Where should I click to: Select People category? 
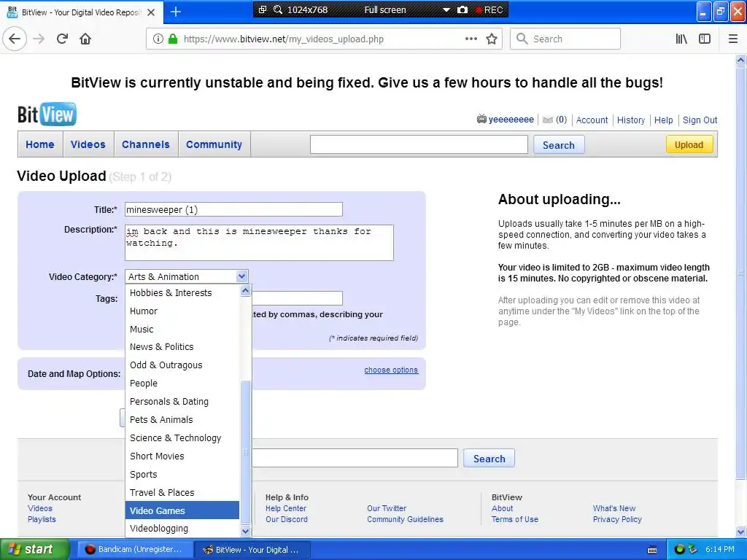click(182, 384)
